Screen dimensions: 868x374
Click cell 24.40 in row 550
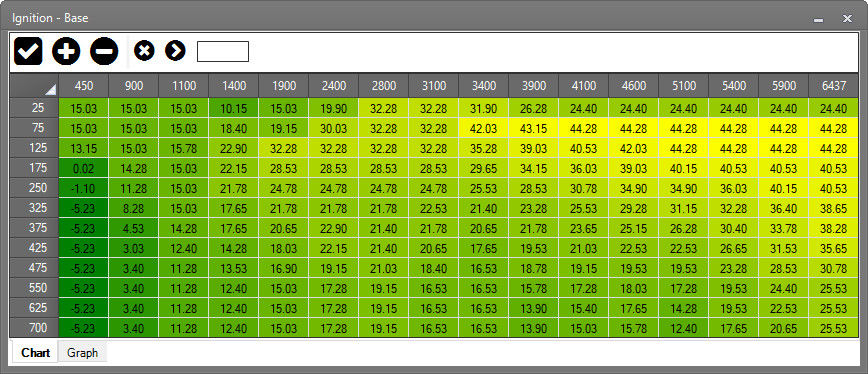click(x=783, y=288)
